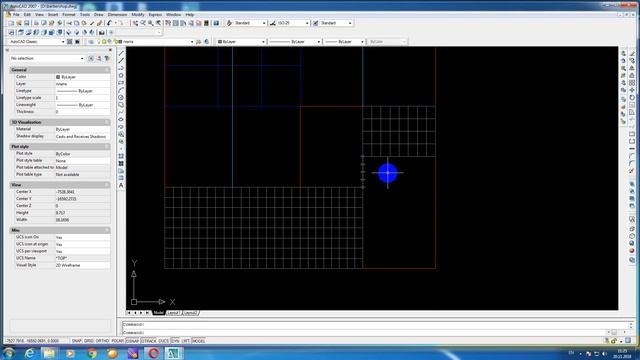Collapse the 3D Visualization section

point(107,122)
